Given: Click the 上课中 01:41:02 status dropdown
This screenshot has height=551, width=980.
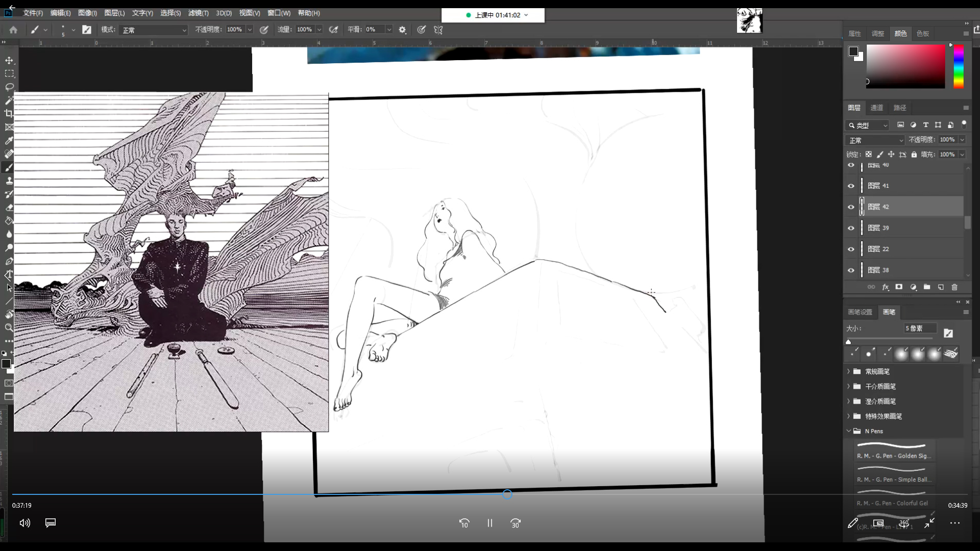Looking at the screenshot, I should pyautogui.click(x=493, y=15).
